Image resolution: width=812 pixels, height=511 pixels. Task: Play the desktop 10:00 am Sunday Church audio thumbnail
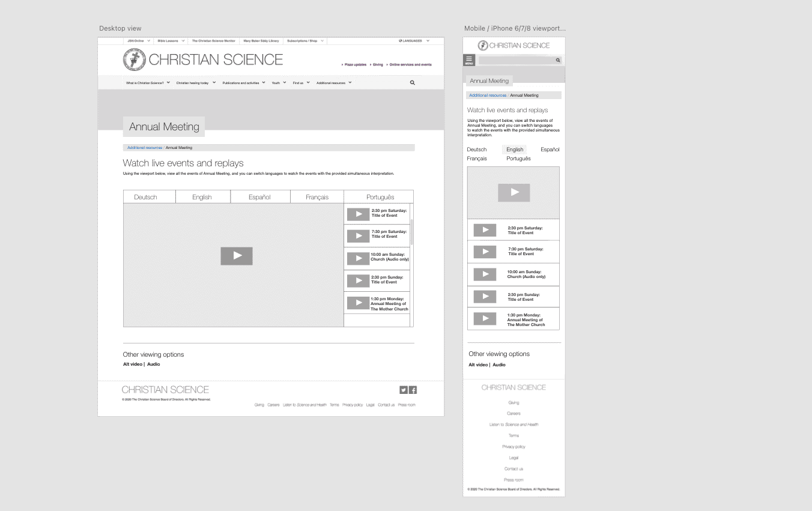tap(359, 258)
